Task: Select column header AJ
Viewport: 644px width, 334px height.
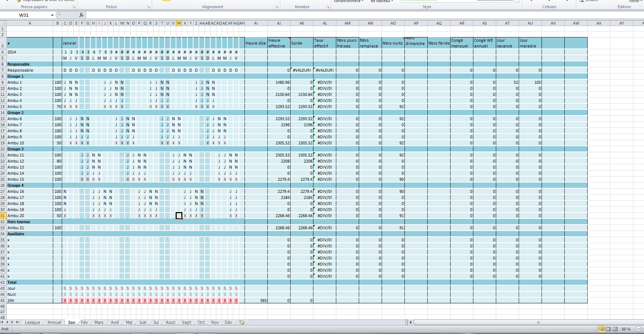Action: [279, 23]
